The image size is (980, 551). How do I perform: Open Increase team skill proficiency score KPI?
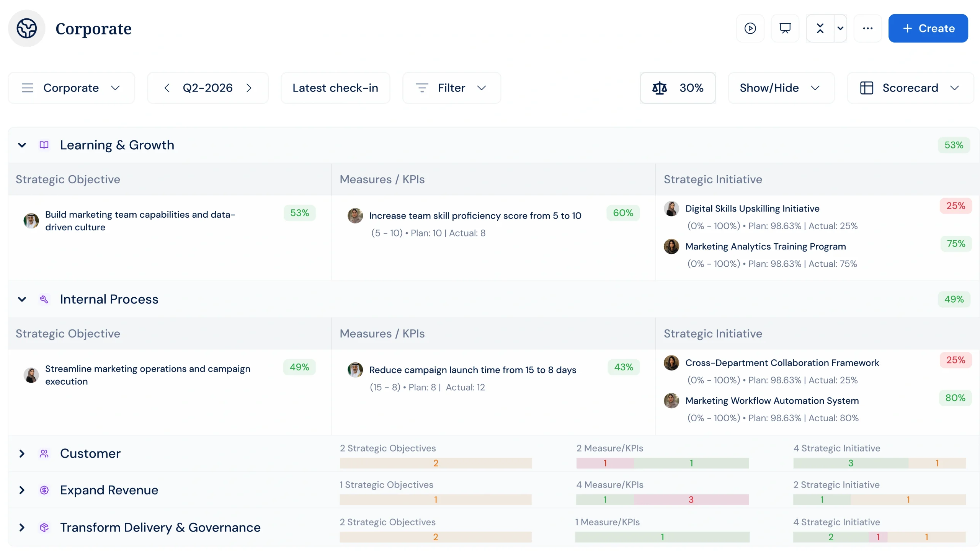[475, 216]
